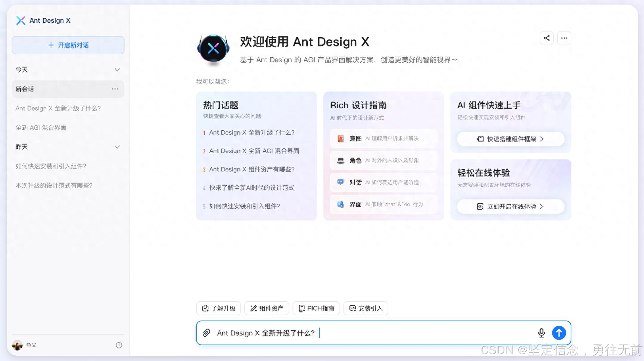Select the 了解升级 prompt tag
Viewport: 644px width, 361px height.
click(x=219, y=308)
